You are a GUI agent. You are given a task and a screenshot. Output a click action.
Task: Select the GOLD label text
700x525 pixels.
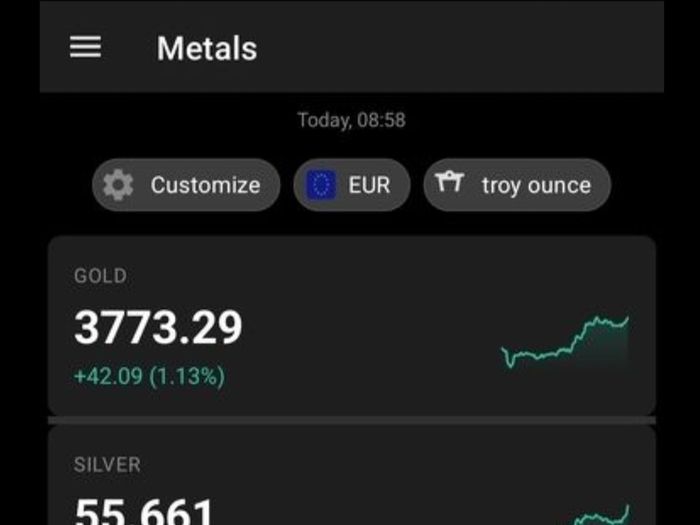100,276
